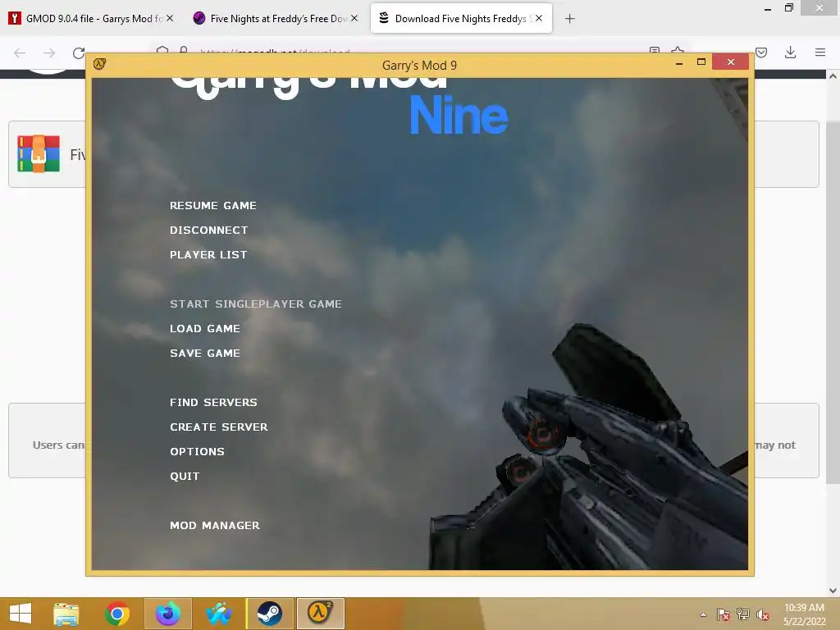Select Half-Life 2 lambda taskbar icon

click(321, 614)
